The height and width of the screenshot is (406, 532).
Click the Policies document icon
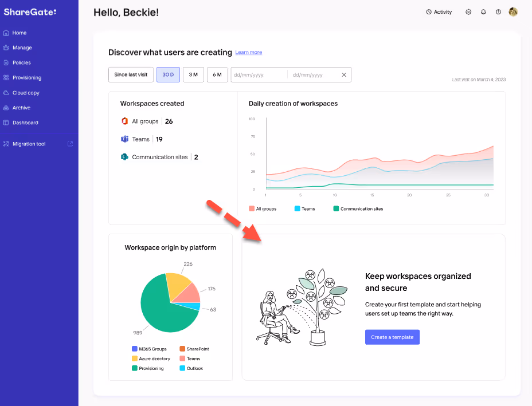pyautogui.click(x=6, y=62)
